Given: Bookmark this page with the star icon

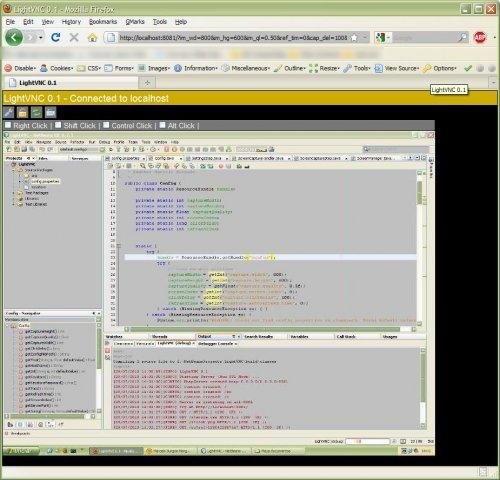Looking at the screenshot, I should click(354, 38).
